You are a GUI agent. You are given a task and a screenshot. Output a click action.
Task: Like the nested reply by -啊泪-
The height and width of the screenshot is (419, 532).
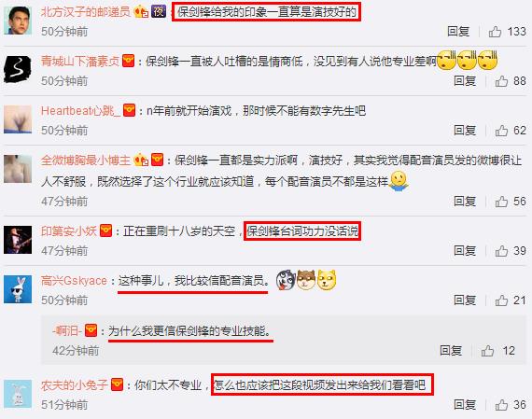pyautogui.click(x=487, y=351)
